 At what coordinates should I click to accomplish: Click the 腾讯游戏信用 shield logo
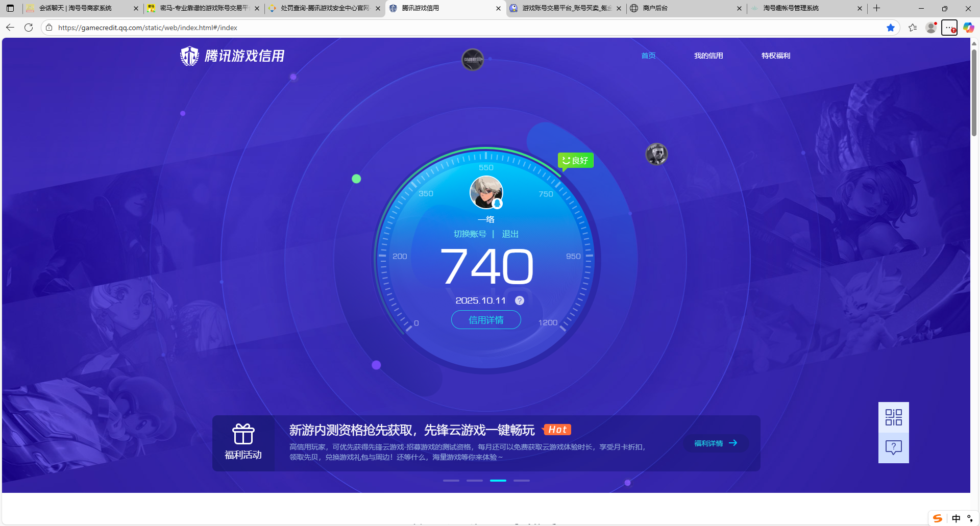(x=189, y=56)
